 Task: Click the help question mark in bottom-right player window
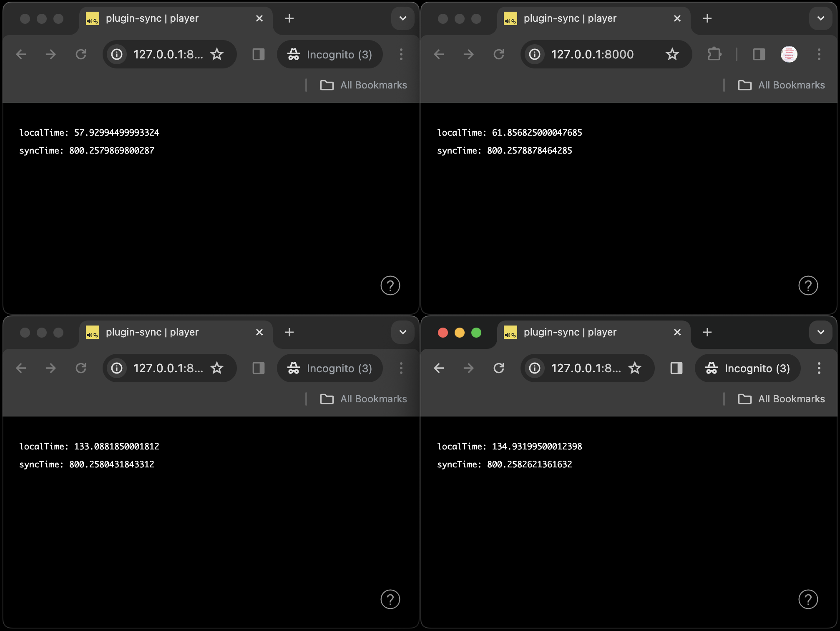pos(808,599)
